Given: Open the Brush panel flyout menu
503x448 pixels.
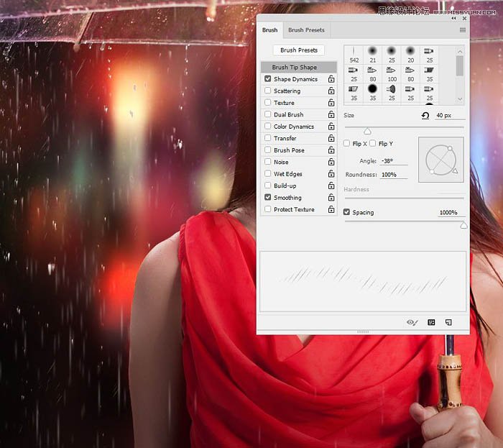Looking at the screenshot, I should [x=462, y=30].
